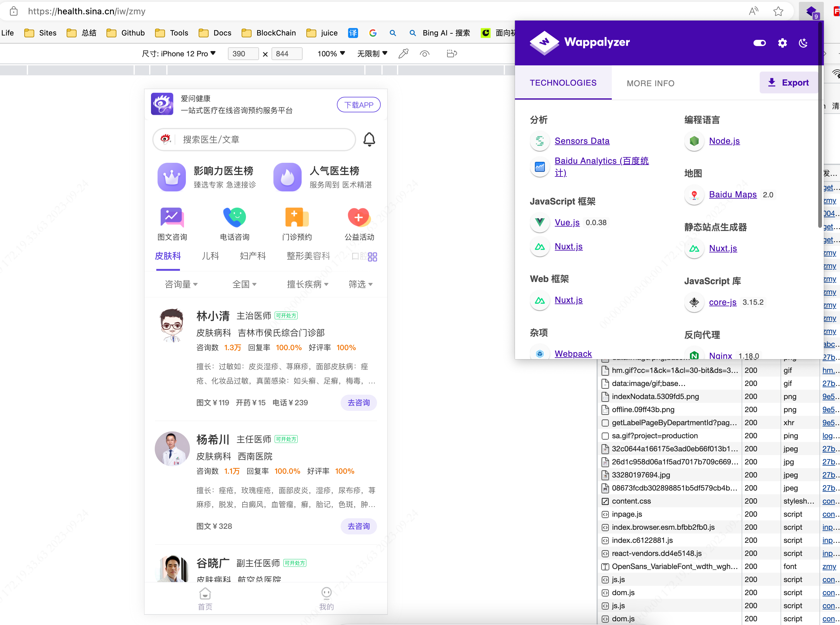840x625 pixels.
Task: Toggle checkbox for sa.gif?project=production request
Action: coord(605,436)
